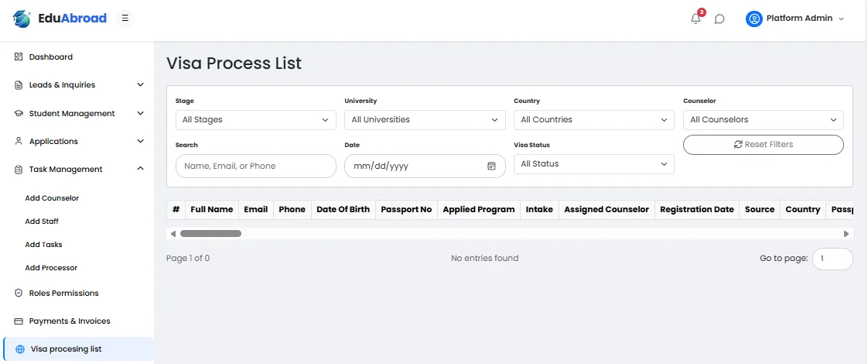Collapse the Task Management submenu chevron
Screen dimensions: 868x364
pos(141,168)
